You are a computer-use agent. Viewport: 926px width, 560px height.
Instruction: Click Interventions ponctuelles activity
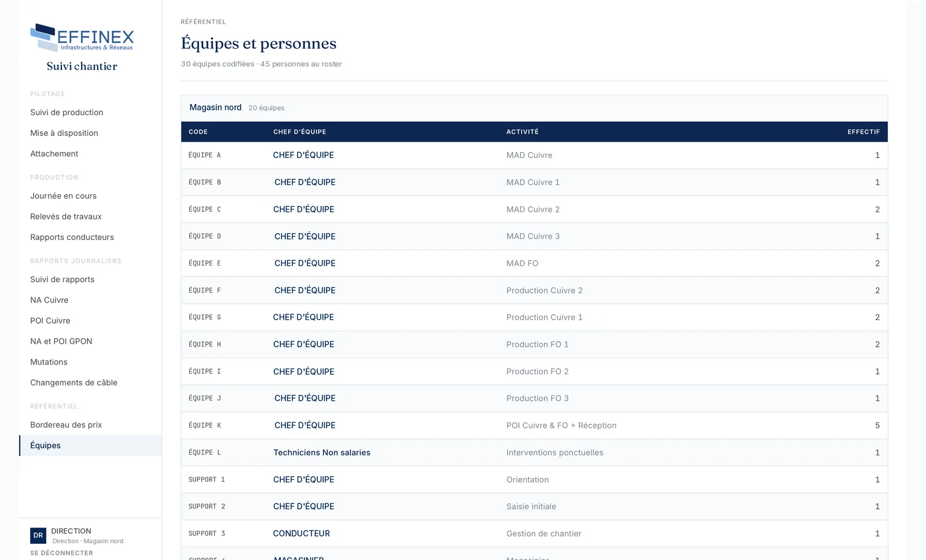pyautogui.click(x=555, y=452)
